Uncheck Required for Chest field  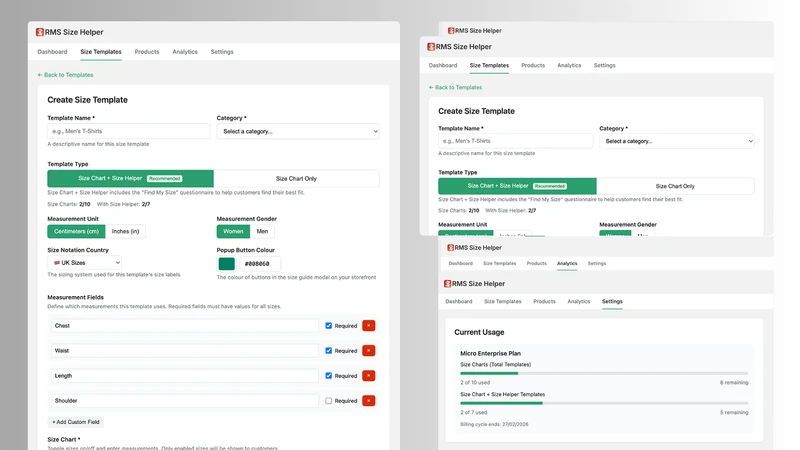[329, 326]
